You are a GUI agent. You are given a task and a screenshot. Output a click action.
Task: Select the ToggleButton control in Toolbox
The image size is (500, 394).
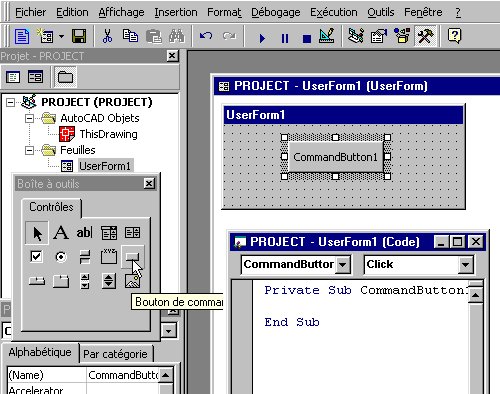[x=85, y=257]
